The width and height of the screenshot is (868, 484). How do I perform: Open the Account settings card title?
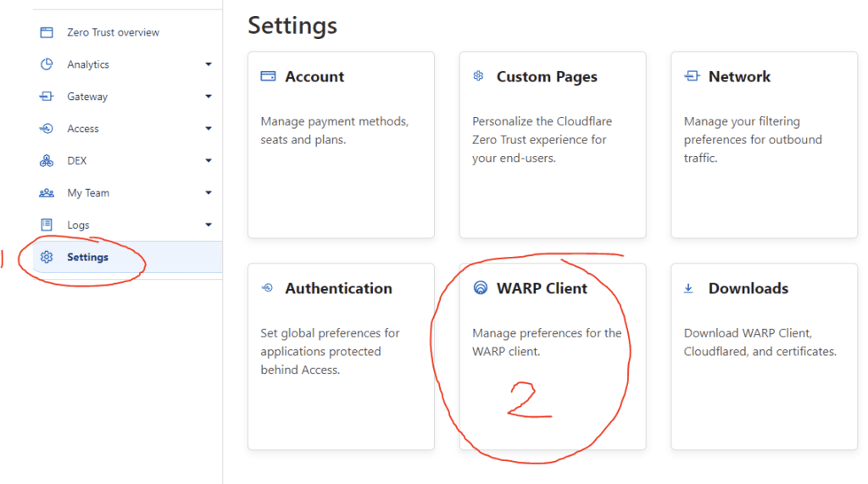pyautogui.click(x=314, y=76)
